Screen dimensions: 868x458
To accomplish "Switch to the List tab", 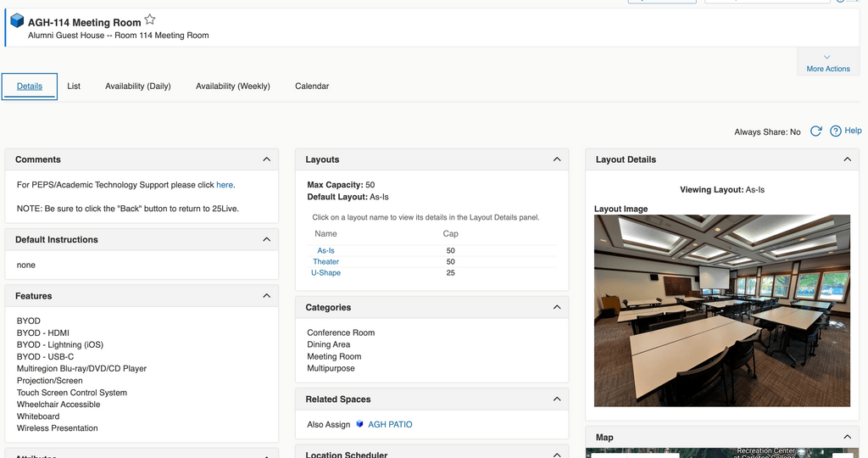I will 74,87.
